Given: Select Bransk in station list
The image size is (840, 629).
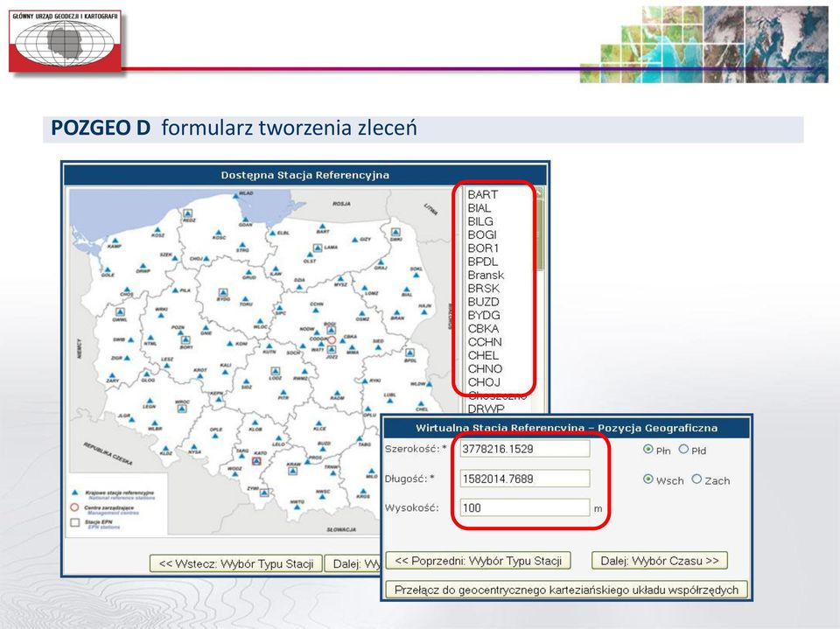Looking at the screenshot, I should click(x=486, y=275).
